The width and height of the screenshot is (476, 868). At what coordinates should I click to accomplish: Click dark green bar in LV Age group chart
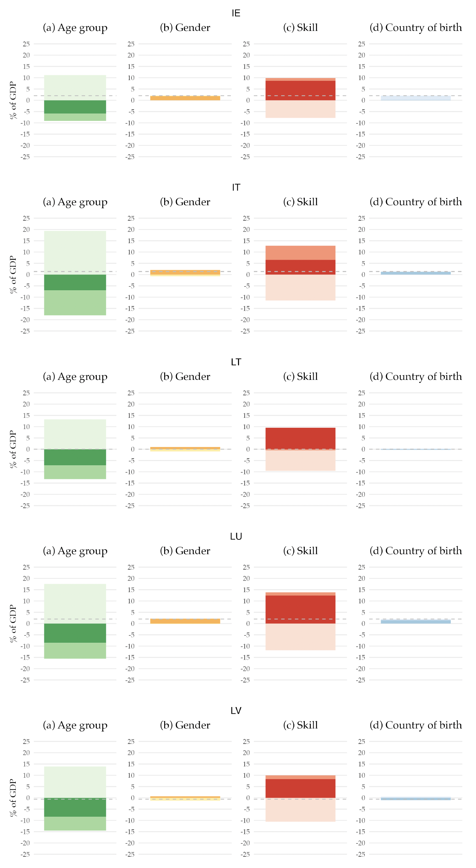75,807
